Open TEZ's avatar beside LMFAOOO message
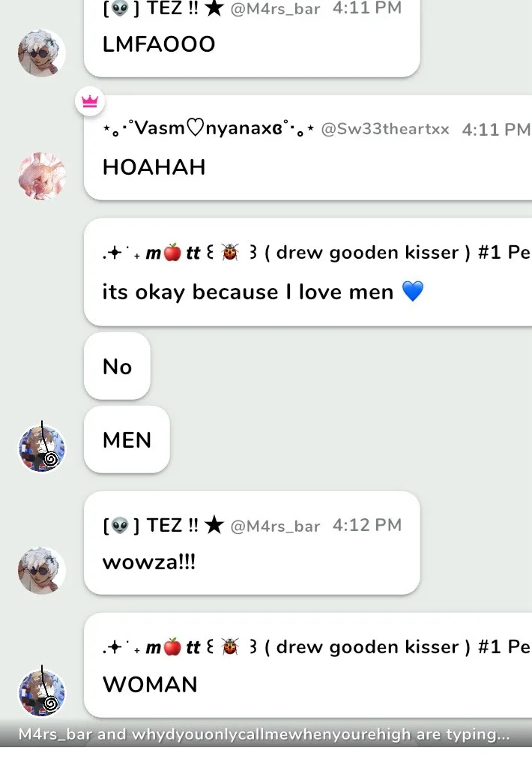Viewport: 532px width, 762px height. (x=42, y=53)
